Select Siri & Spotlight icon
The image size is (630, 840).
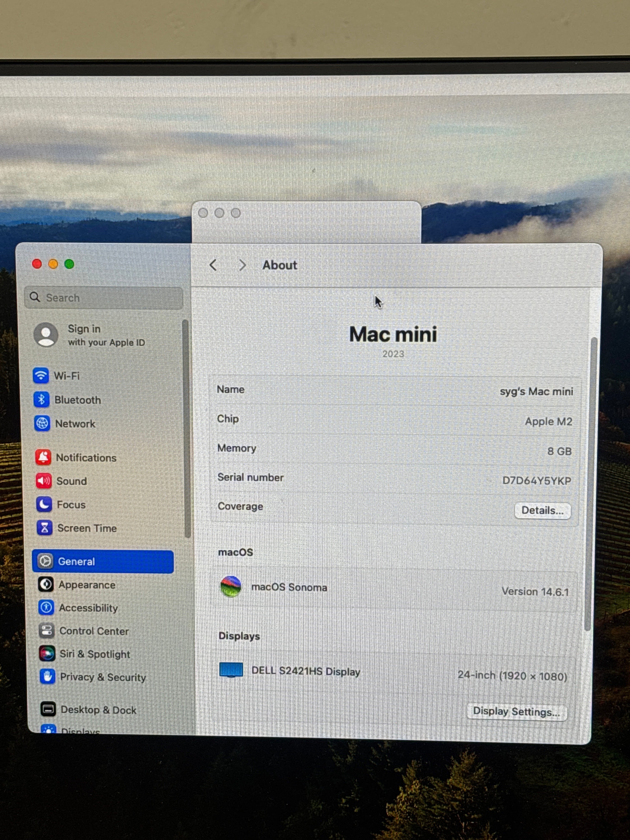tap(47, 654)
